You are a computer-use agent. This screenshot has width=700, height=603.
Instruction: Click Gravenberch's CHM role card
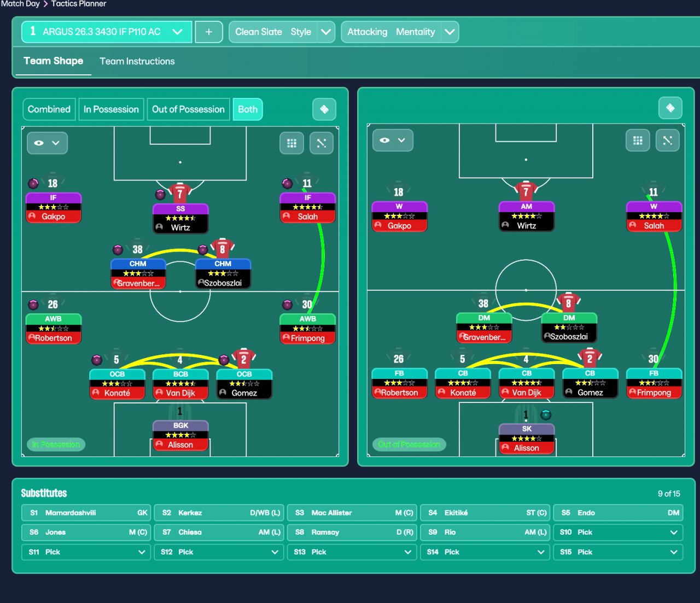click(138, 273)
